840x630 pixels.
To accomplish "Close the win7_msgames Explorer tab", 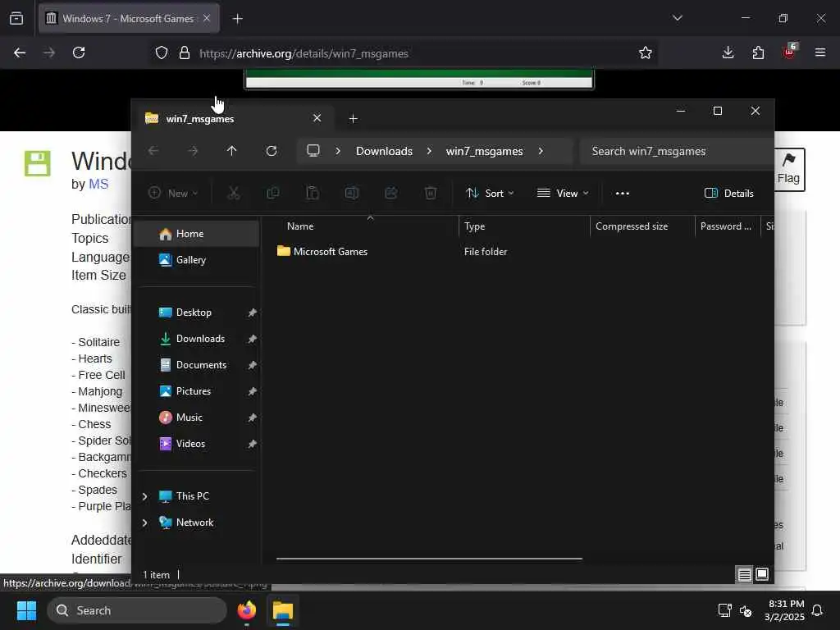I will 317,118.
